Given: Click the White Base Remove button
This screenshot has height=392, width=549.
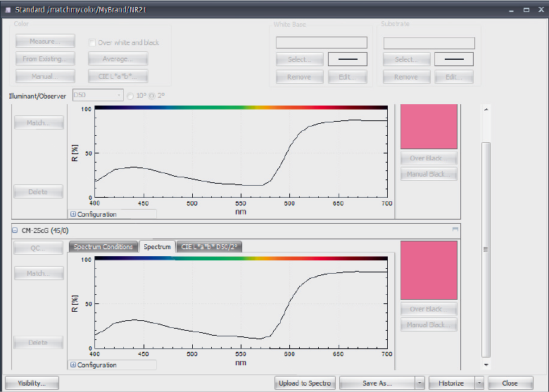Looking at the screenshot, I should 299,77.
